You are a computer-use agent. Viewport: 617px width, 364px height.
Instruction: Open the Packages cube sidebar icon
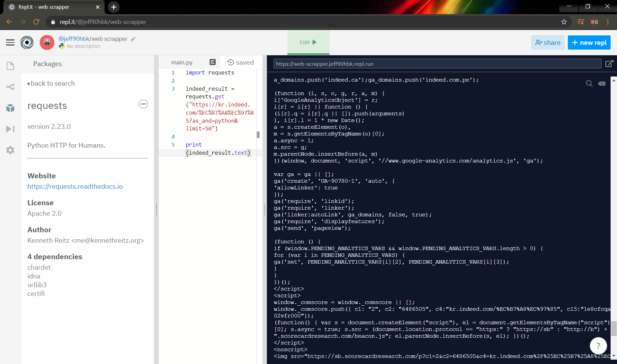click(10, 108)
